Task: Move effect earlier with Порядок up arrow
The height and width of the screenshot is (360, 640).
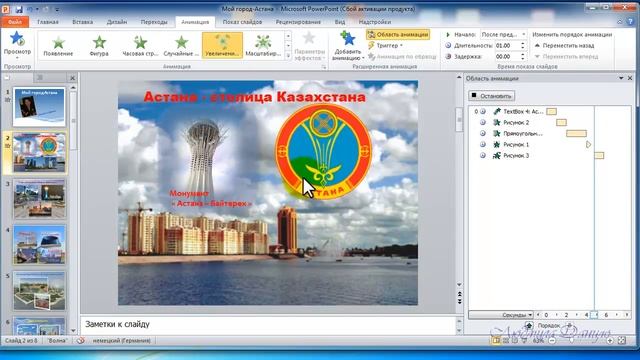Action: [x=529, y=325]
